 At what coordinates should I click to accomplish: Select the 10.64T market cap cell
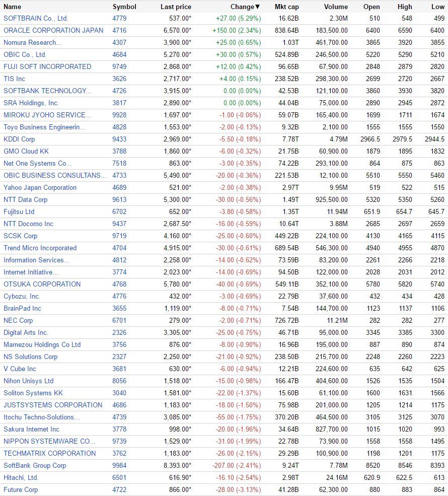click(x=288, y=224)
